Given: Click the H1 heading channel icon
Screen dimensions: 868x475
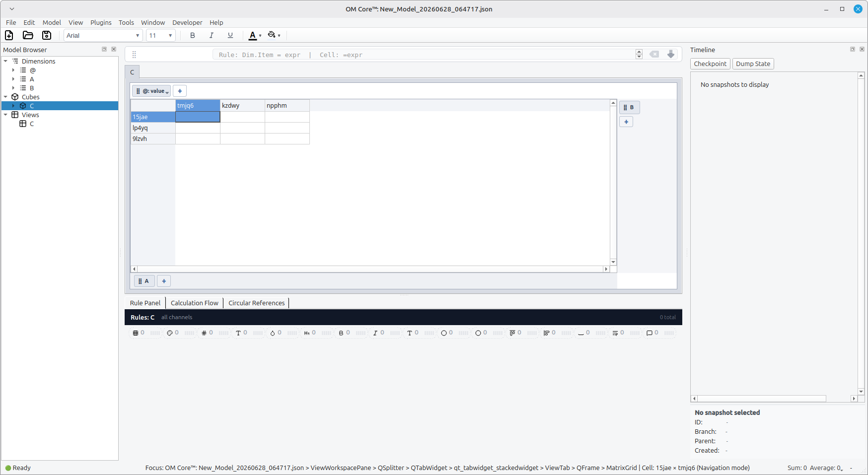Looking at the screenshot, I should pos(307,333).
